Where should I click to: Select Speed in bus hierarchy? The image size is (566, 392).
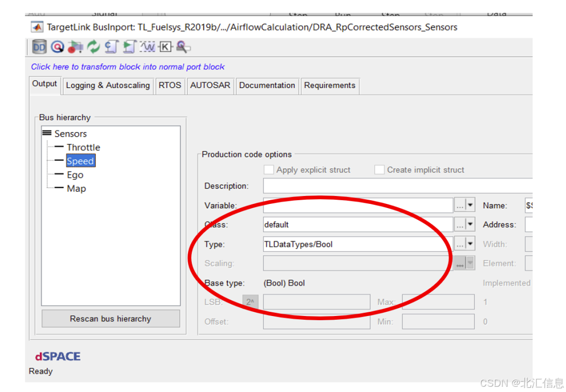[81, 161]
